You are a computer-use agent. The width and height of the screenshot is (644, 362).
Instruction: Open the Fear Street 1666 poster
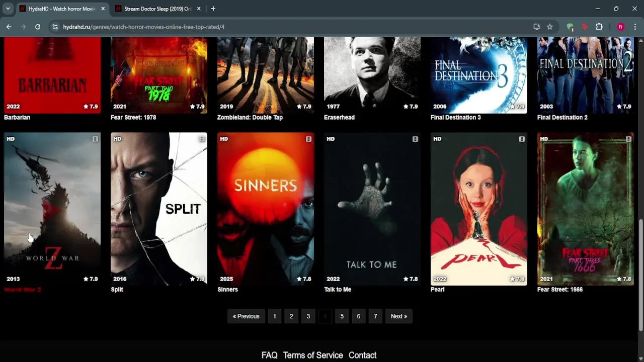tap(586, 209)
